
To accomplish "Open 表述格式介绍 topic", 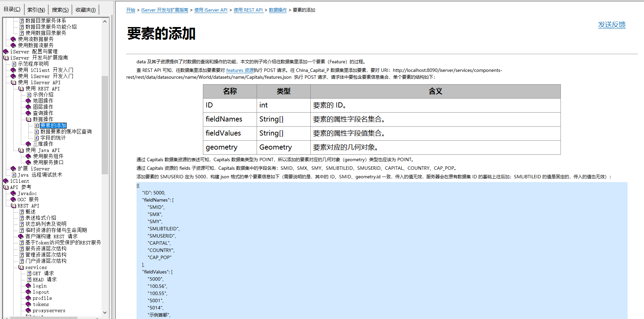I will [x=41, y=218].
